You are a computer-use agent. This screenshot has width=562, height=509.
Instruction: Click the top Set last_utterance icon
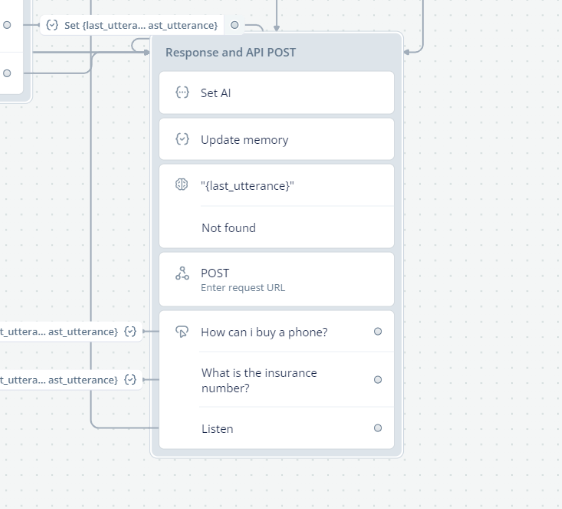[52, 25]
